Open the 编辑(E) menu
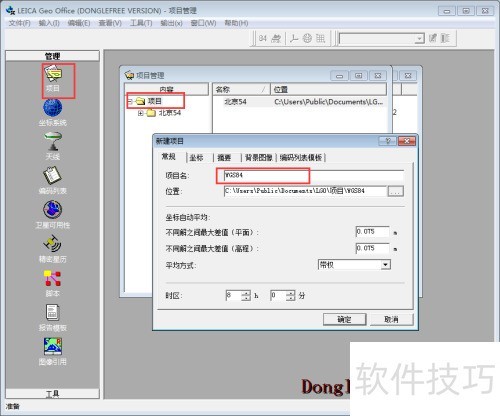The width and height of the screenshot is (500, 416). (x=79, y=23)
